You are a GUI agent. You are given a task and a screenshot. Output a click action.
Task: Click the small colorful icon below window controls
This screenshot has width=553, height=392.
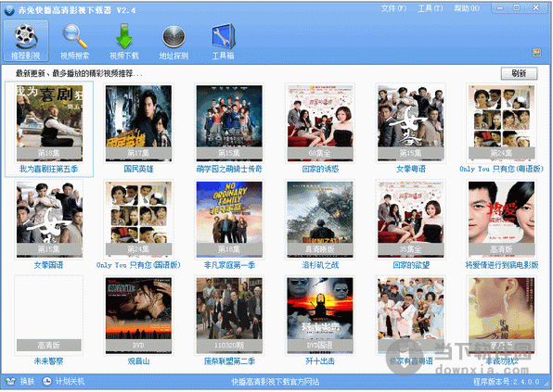536,53
